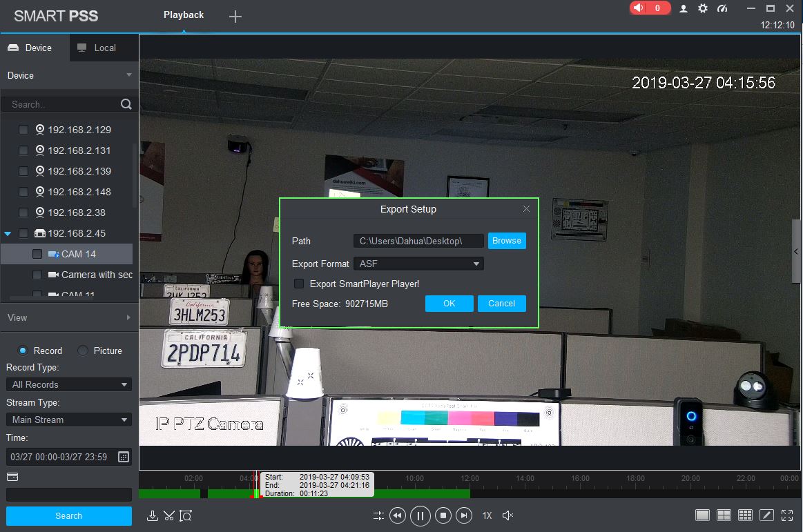Open the All Records record type dropdown
Image resolution: width=803 pixels, height=532 pixels.
coord(68,384)
